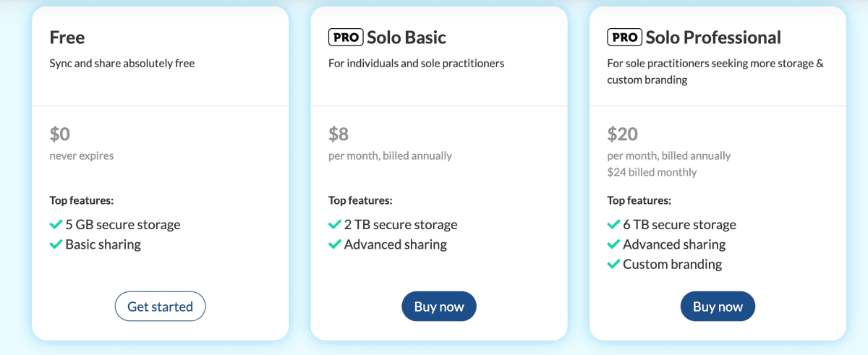Select the Solo Basic plan heading

tap(407, 38)
